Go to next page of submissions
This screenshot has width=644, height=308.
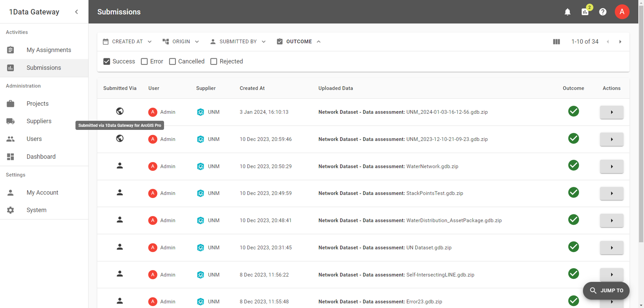click(620, 42)
